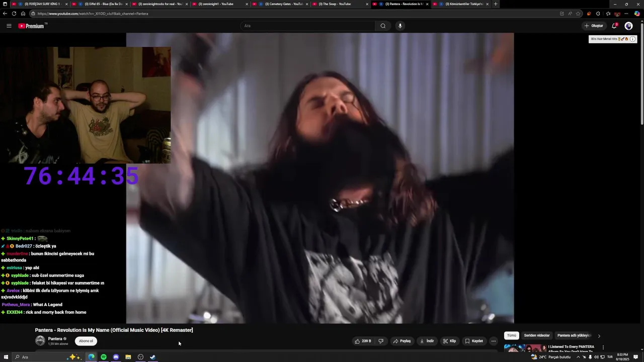Switch to the zeroknight1 YouTube tab

(220, 4)
